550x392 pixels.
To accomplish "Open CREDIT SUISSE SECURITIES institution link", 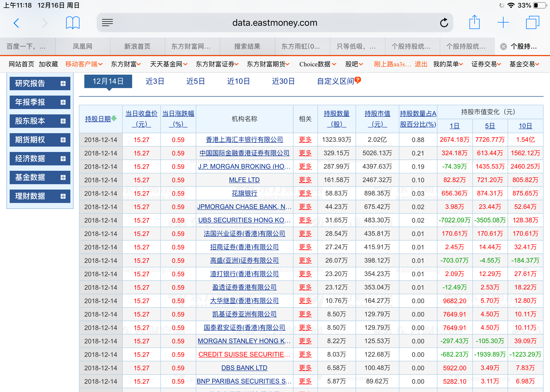I will [x=244, y=354].
